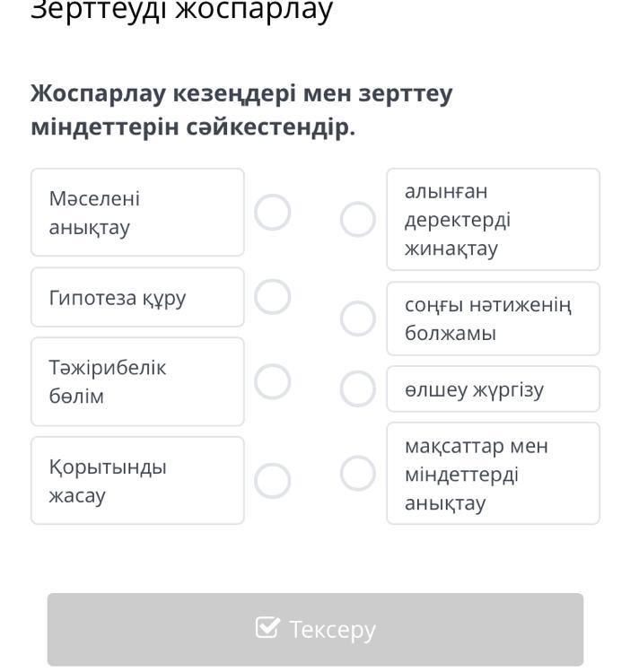Select the circle by алынған деректерді жинақтау
The height and width of the screenshot is (672, 630).
pos(357,219)
